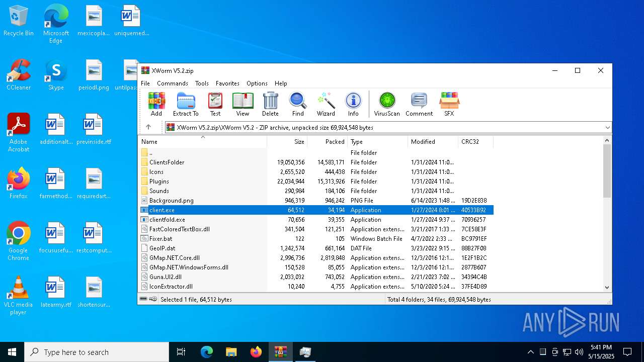Screen dimensions: 644x362
Task: Click the file list scroll up arrow
Action: [607, 140]
